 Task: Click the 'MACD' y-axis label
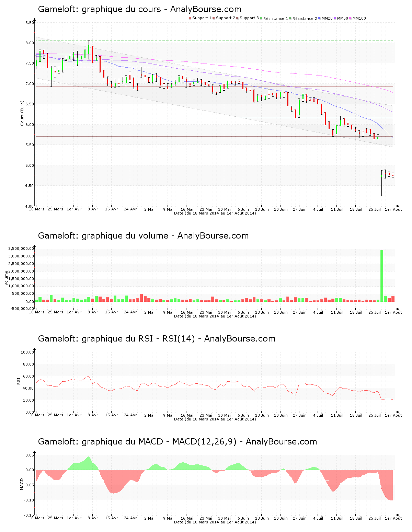(x=22, y=484)
